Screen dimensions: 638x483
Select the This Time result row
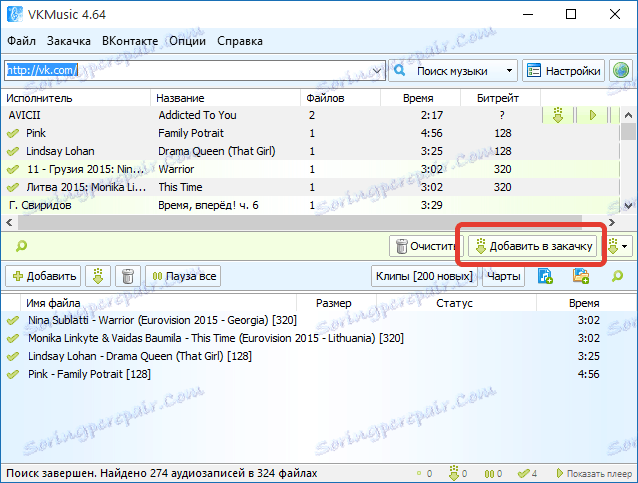pos(310,187)
